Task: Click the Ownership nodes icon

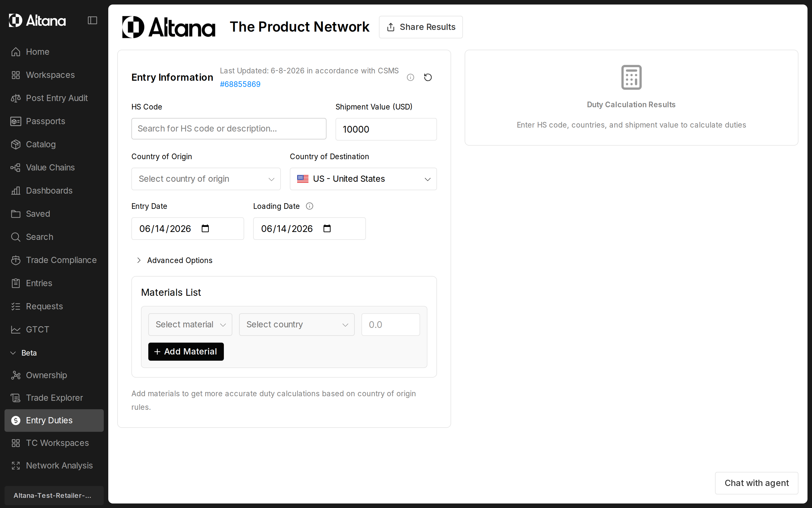Action: (x=16, y=375)
